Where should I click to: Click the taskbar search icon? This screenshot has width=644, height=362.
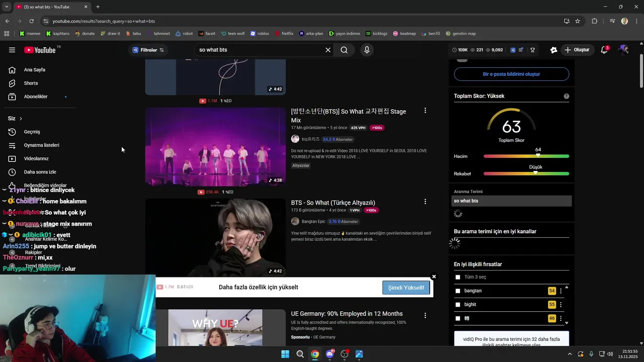pos(300,354)
